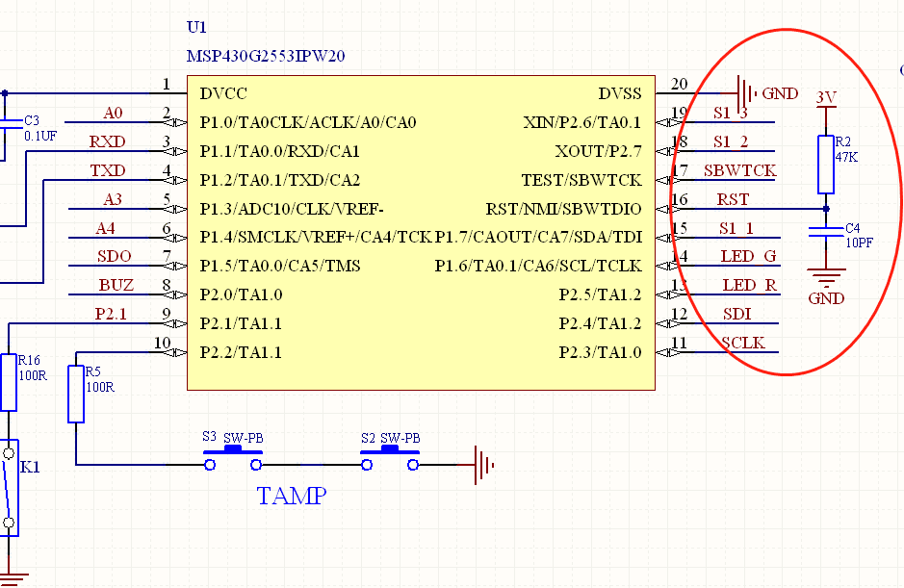Click the blue TAMP annotation text
Screen dimensions: 904x588
(292, 496)
